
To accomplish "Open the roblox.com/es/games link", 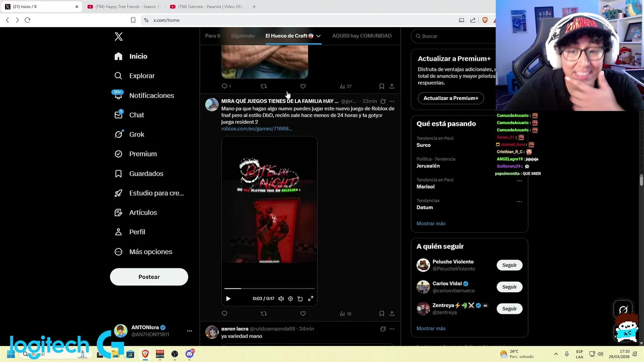I will 257,129.
